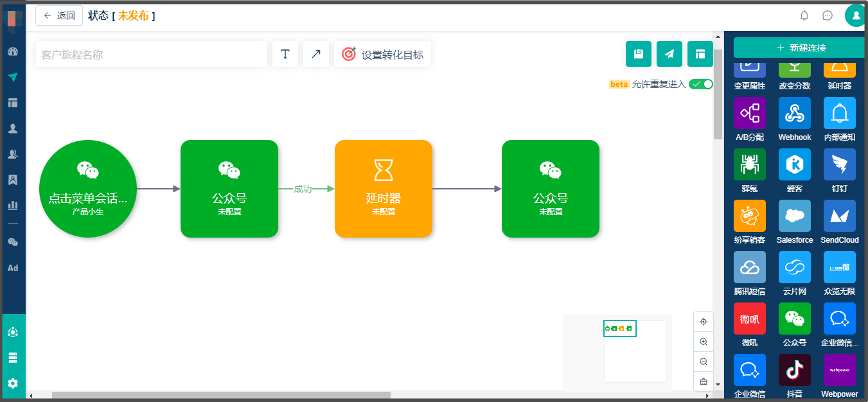Select the last 公众号 node after 延时器
The width and height of the screenshot is (868, 402).
coord(551,189)
